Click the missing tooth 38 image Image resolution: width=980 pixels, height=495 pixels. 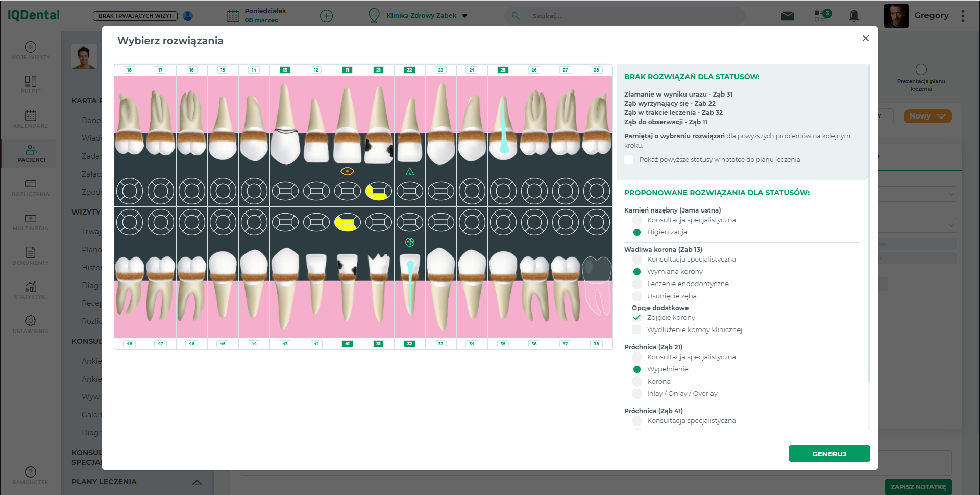coord(597,286)
